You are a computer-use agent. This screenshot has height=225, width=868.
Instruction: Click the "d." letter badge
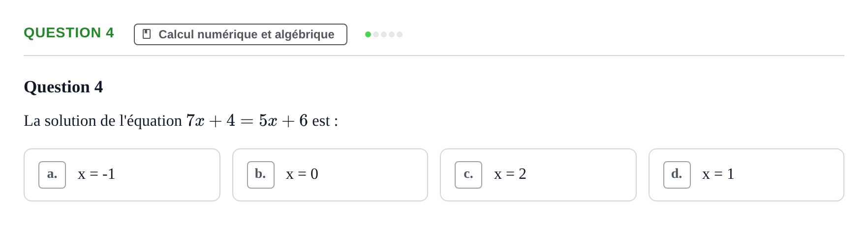[x=677, y=175]
